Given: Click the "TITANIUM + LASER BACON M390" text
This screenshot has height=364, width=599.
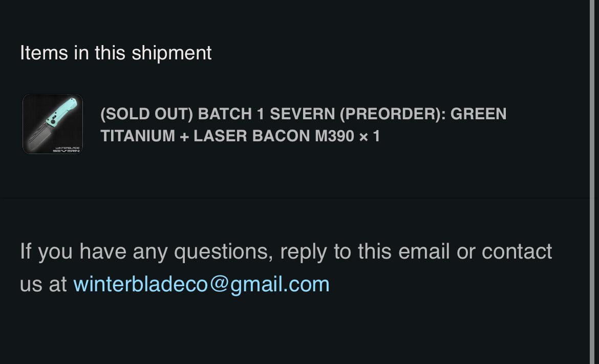Looking at the screenshot, I should pyautogui.click(x=227, y=136).
